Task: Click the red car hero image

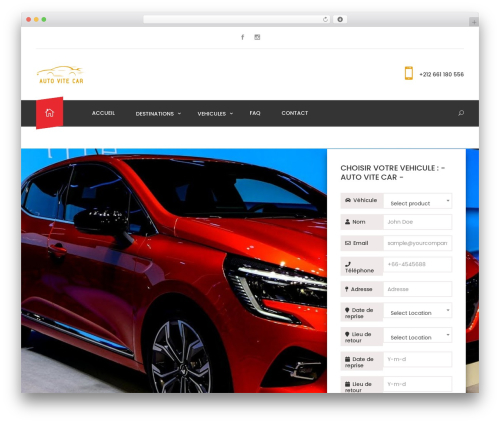Action: pos(174,271)
